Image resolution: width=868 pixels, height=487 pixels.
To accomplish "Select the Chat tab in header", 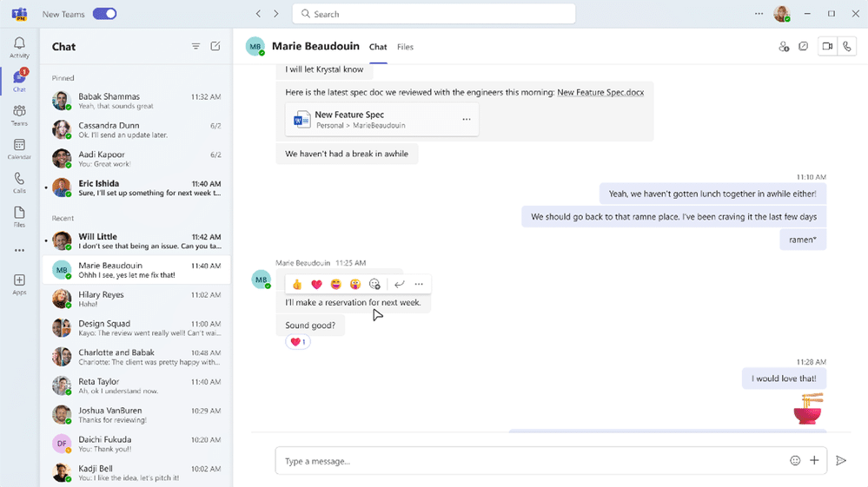I will [x=378, y=47].
